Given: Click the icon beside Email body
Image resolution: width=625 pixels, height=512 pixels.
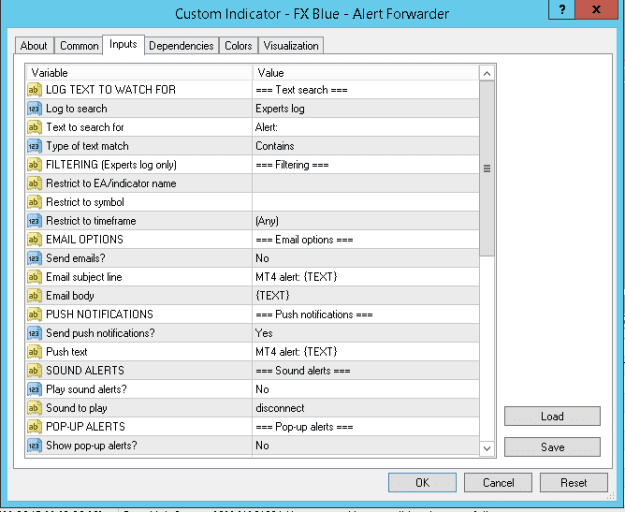Looking at the screenshot, I should [x=34, y=296].
